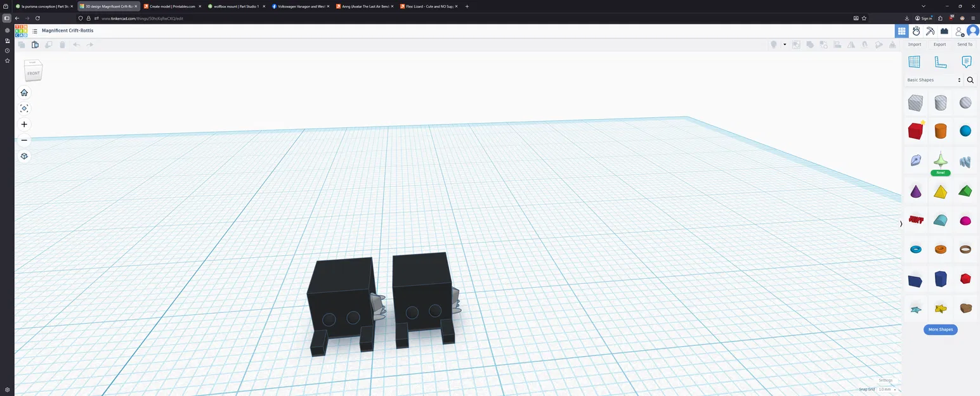Expand the arrow next to the lightbulb
980x396 pixels.
pyautogui.click(x=785, y=44)
